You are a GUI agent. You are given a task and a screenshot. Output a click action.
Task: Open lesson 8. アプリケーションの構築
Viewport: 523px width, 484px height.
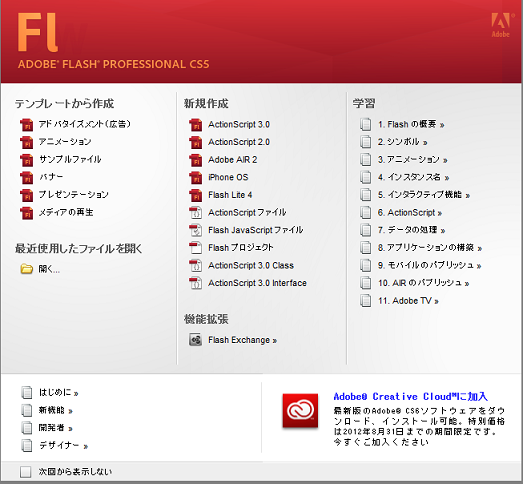coord(430,248)
